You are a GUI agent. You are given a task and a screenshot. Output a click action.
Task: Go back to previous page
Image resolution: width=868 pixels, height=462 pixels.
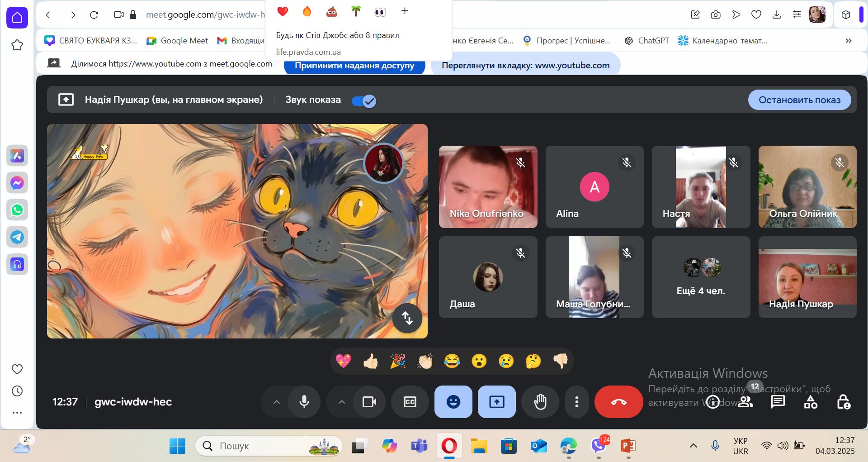[x=48, y=15]
